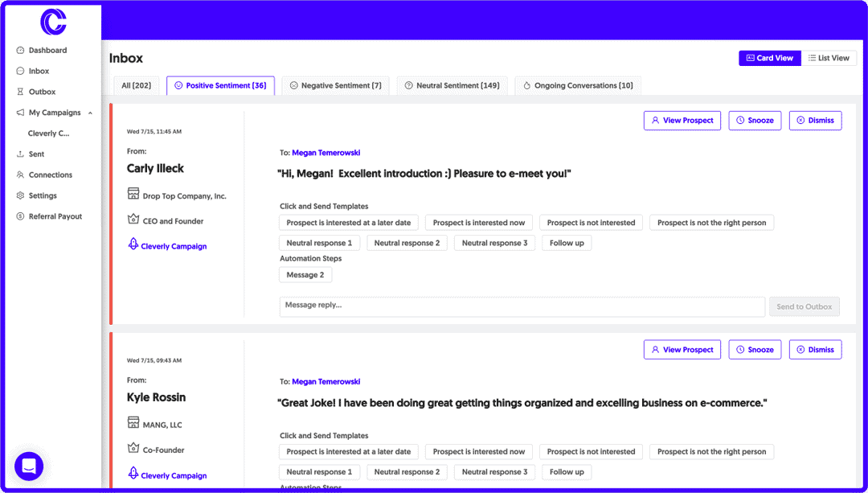Select the Neutral Sentiment (149) tab
This screenshot has width=868, height=493.
click(452, 85)
